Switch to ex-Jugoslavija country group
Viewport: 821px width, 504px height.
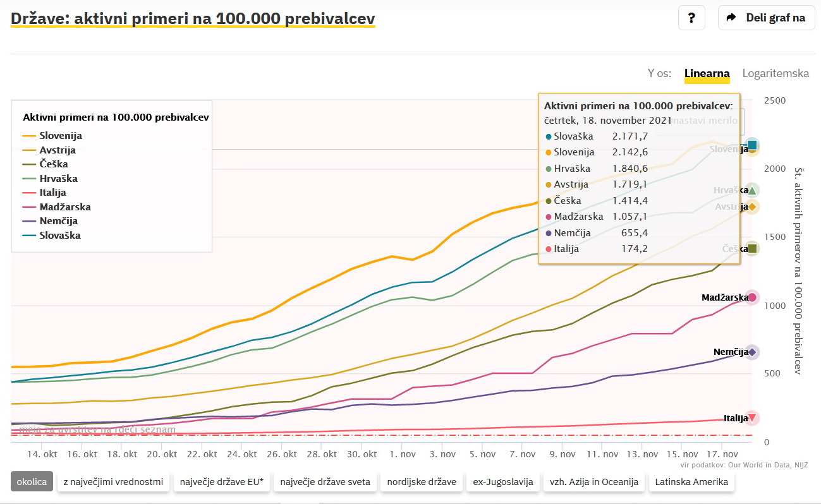click(x=502, y=482)
